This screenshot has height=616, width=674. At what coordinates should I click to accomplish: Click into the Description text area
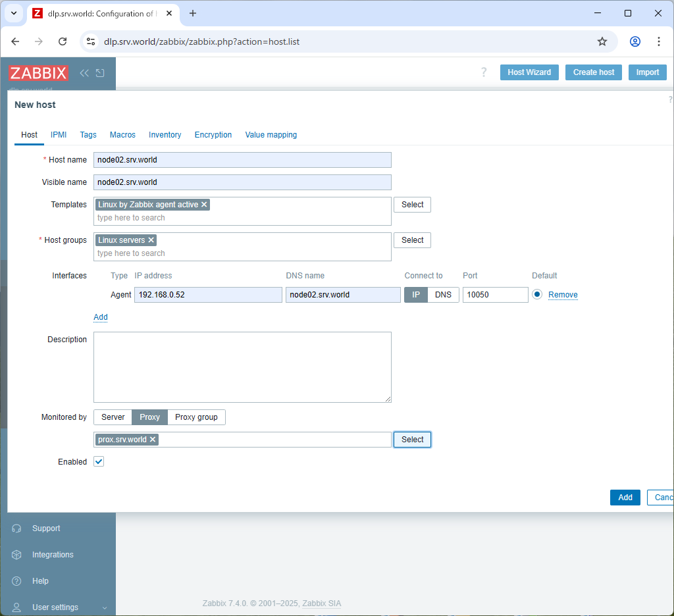point(242,367)
